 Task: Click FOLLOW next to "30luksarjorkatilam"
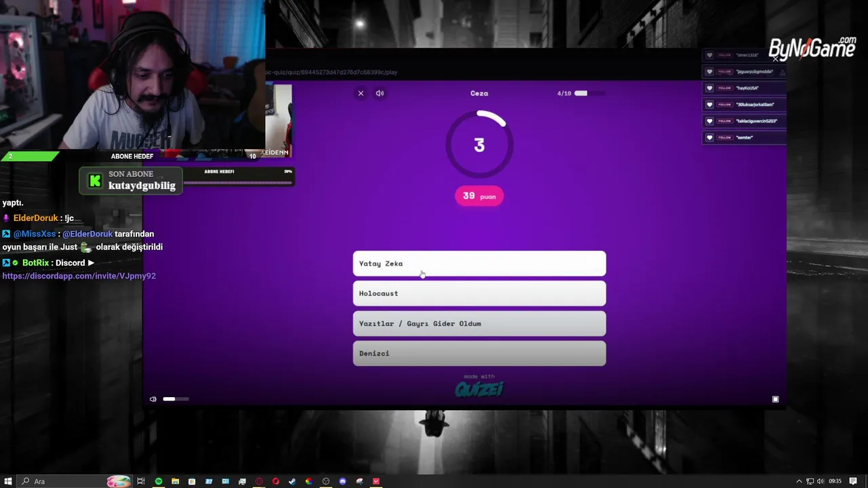tap(725, 104)
